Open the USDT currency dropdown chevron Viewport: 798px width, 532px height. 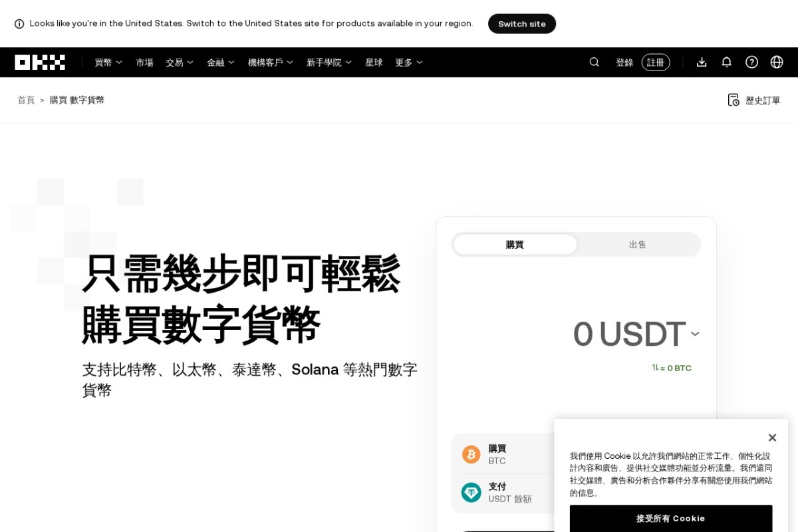(x=695, y=334)
